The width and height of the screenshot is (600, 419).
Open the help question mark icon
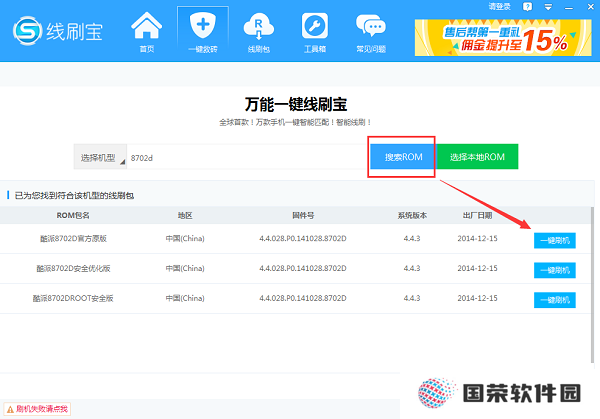pos(527,7)
